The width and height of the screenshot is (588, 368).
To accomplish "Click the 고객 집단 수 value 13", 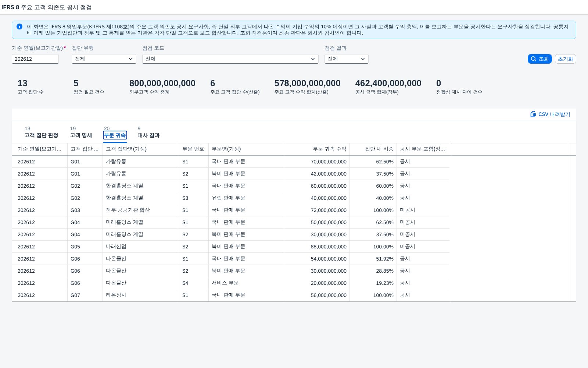I will click(x=22, y=83).
